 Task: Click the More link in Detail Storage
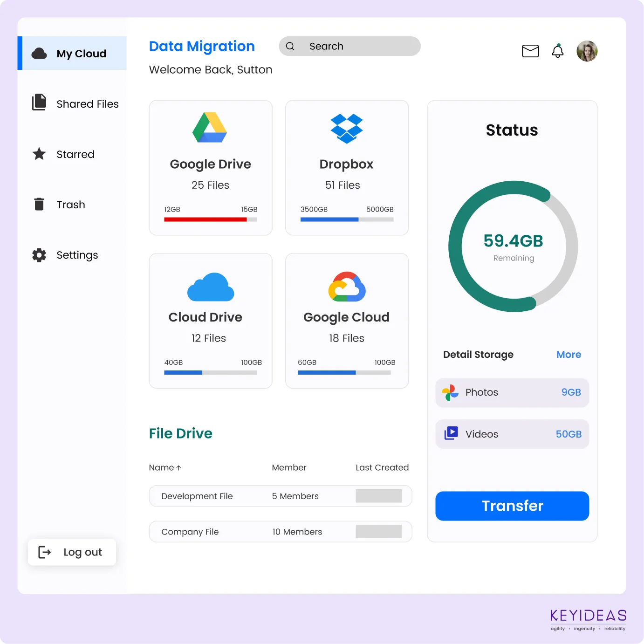[x=569, y=355]
